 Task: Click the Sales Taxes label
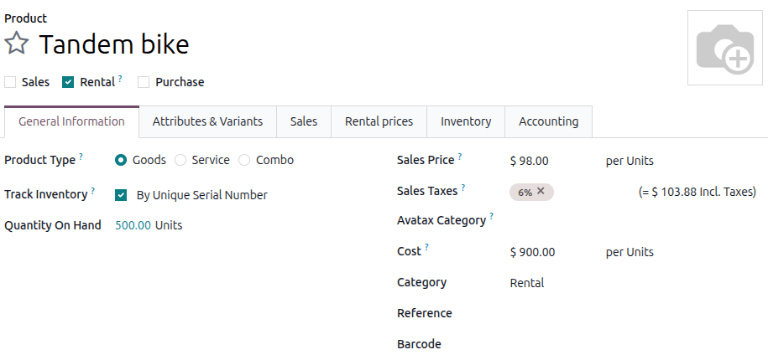(x=427, y=191)
